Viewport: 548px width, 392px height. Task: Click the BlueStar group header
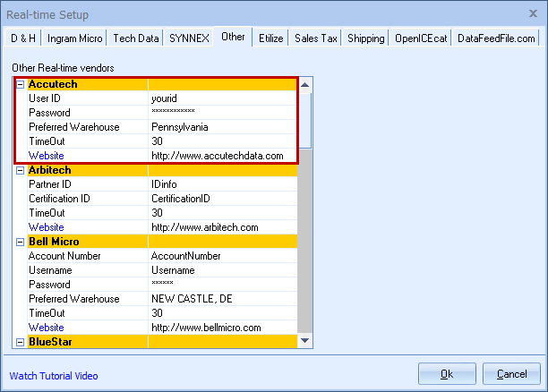coord(162,342)
